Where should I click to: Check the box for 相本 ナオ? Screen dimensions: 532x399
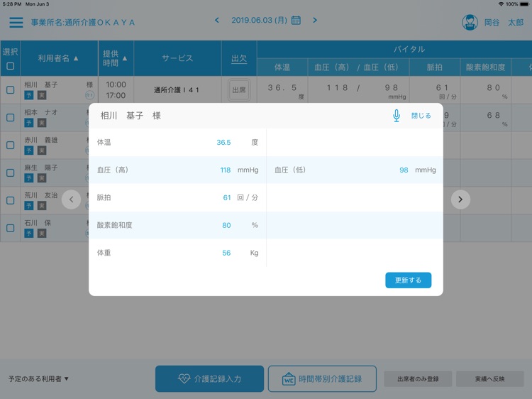10,117
